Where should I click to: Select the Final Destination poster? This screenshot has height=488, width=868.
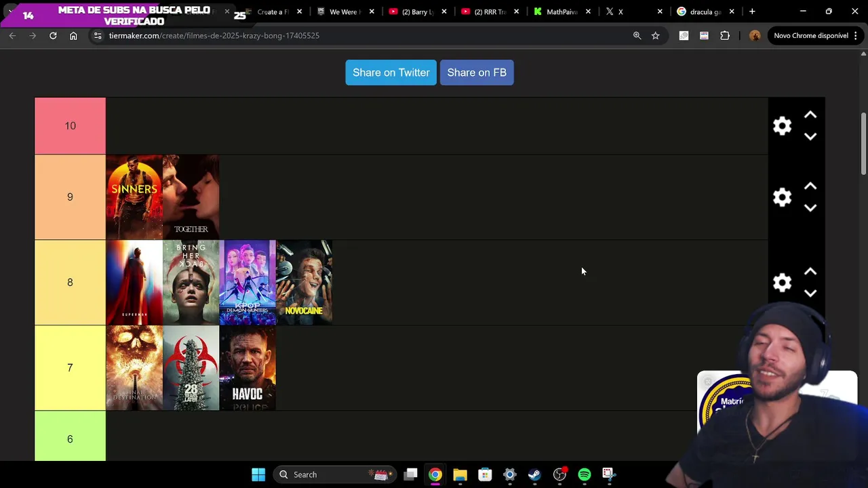tap(134, 368)
